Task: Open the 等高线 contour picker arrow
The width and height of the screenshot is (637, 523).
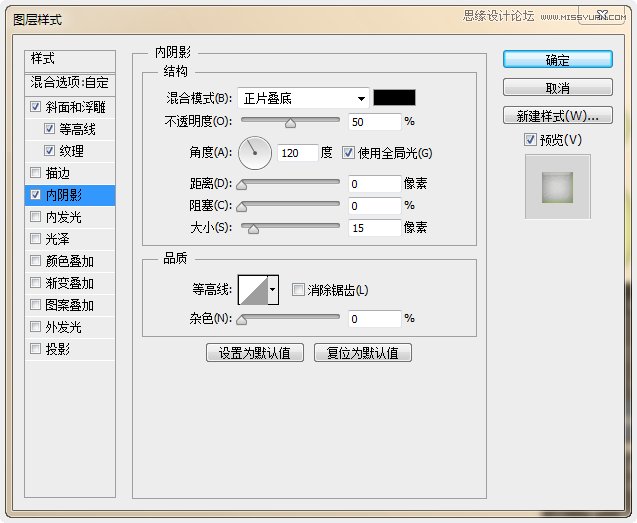Action: point(273,290)
